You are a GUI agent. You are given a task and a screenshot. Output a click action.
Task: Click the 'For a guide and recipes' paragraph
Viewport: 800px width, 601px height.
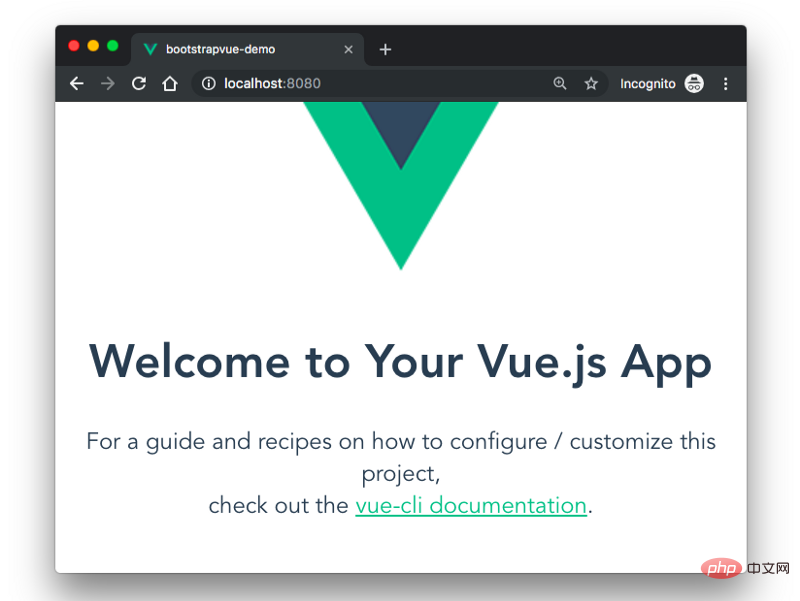point(401,473)
